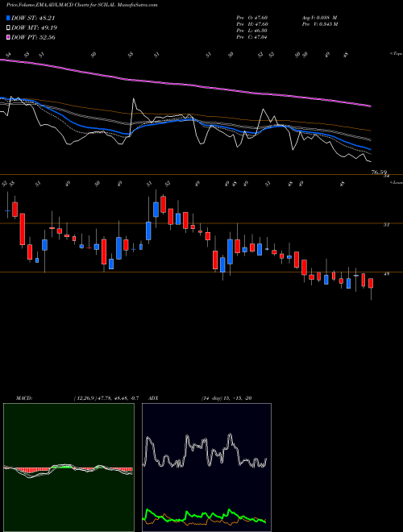Click the ADX panel label
The height and width of the screenshot is (532, 403).
154,398
